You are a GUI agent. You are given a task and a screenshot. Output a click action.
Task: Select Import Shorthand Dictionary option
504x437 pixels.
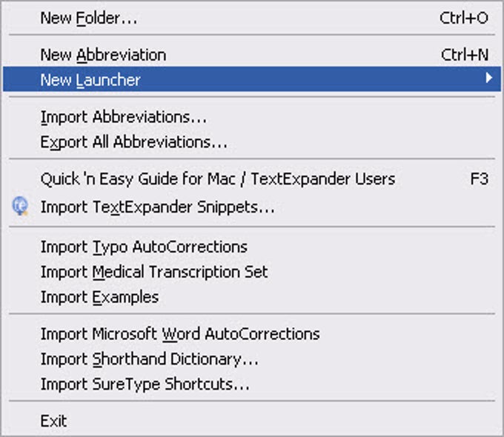point(149,359)
